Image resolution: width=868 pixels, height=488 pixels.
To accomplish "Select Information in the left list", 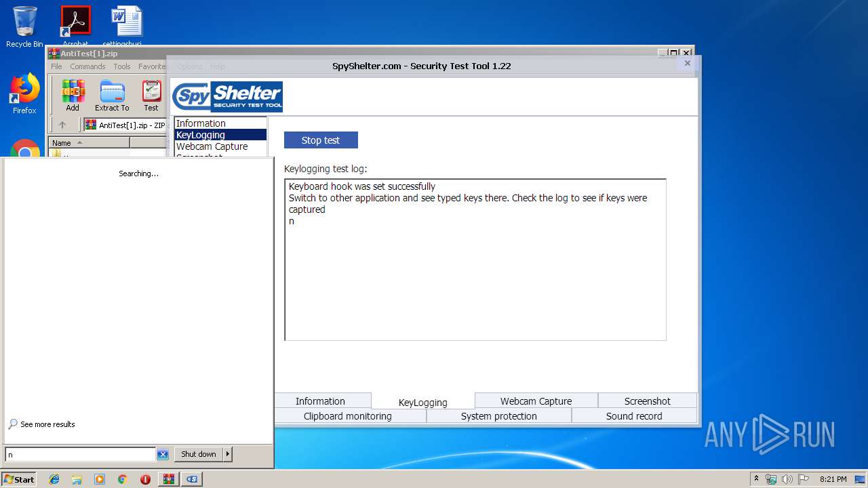I will pyautogui.click(x=220, y=123).
